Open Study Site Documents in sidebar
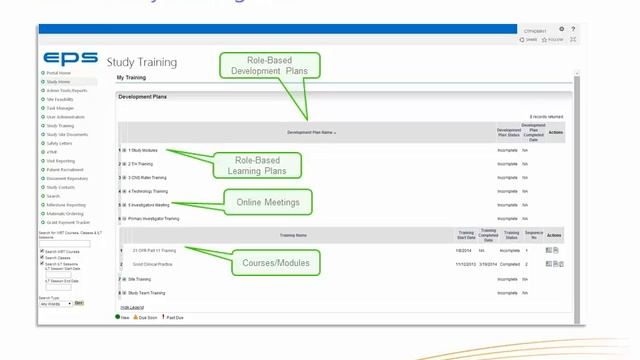The image size is (640, 360). click(x=67, y=134)
